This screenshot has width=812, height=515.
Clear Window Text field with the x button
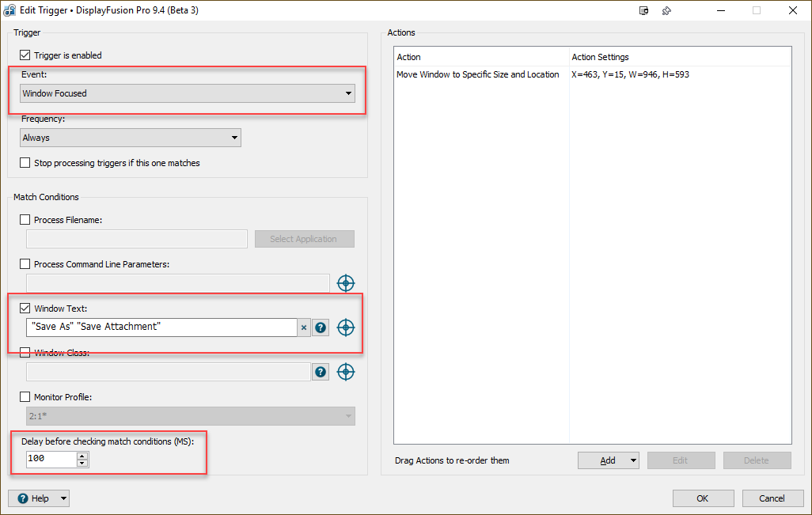pos(304,328)
